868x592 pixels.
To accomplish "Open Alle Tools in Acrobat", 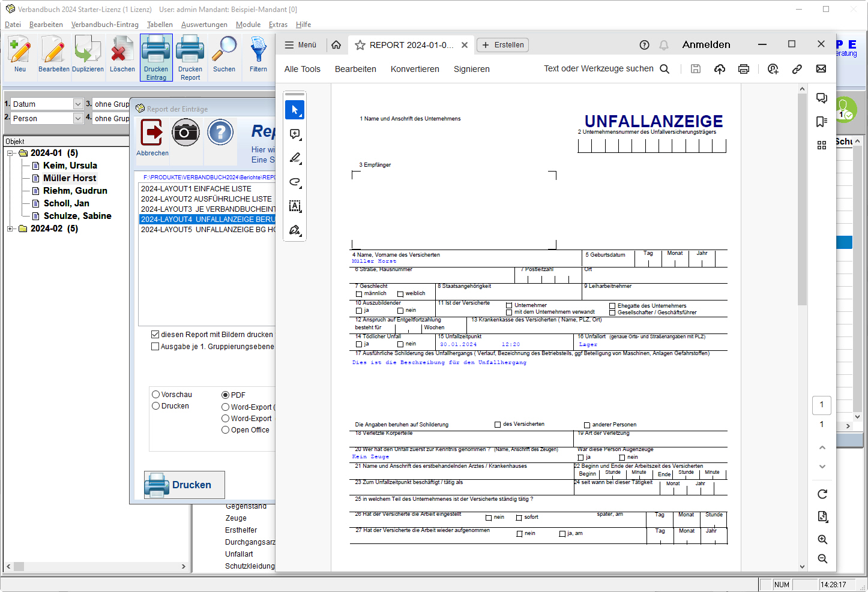I will coord(303,69).
